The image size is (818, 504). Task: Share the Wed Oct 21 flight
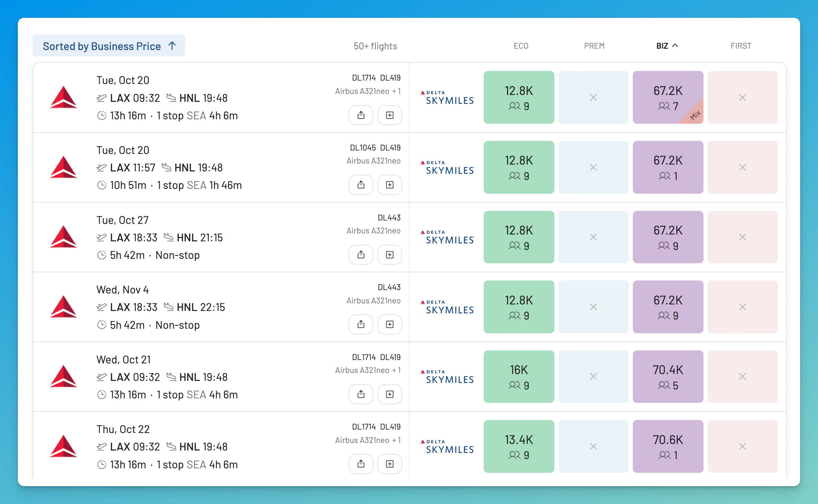coord(361,394)
